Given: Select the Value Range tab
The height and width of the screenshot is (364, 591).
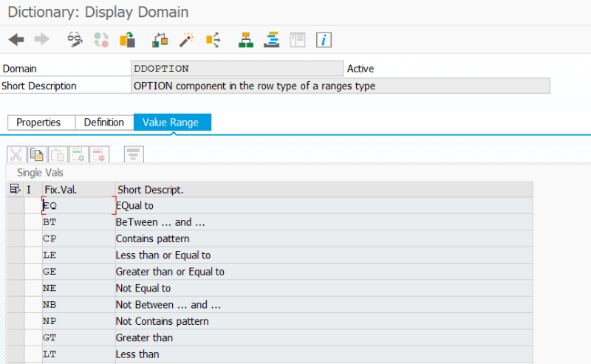Looking at the screenshot, I should pyautogui.click(x=172, y=122).
